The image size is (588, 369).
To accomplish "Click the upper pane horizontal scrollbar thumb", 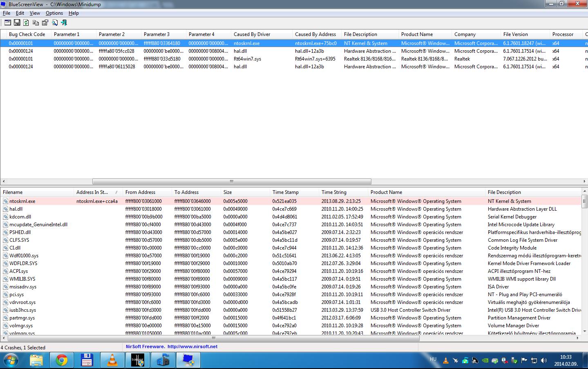I will point(232,181).
